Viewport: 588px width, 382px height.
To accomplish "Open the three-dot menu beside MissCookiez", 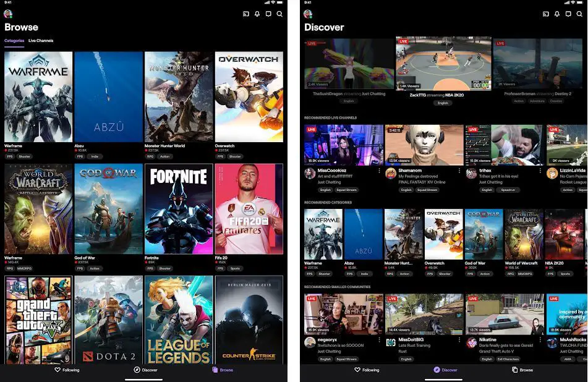I will (379, 171).
